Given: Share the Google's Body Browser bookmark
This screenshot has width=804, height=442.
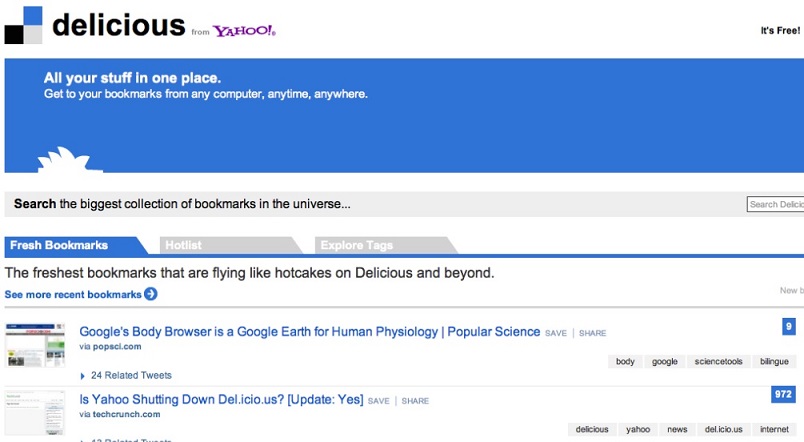Looking at the screenshot, I should tap(592, 333).
